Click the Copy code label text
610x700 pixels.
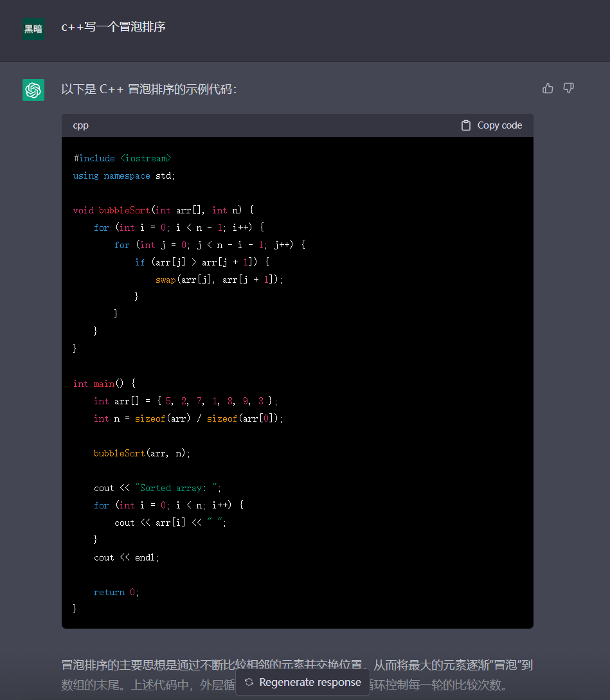click(499, 125)
